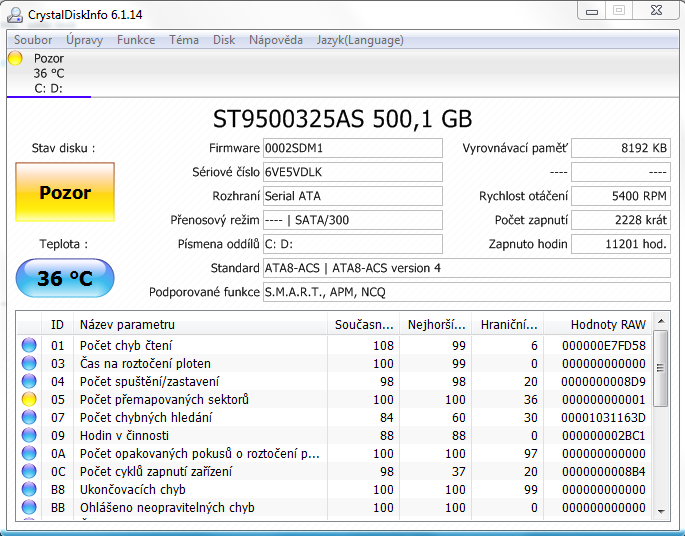This screenshot has width=685, height=536.
Task: Open the Funkce menu
Action: 136,40
